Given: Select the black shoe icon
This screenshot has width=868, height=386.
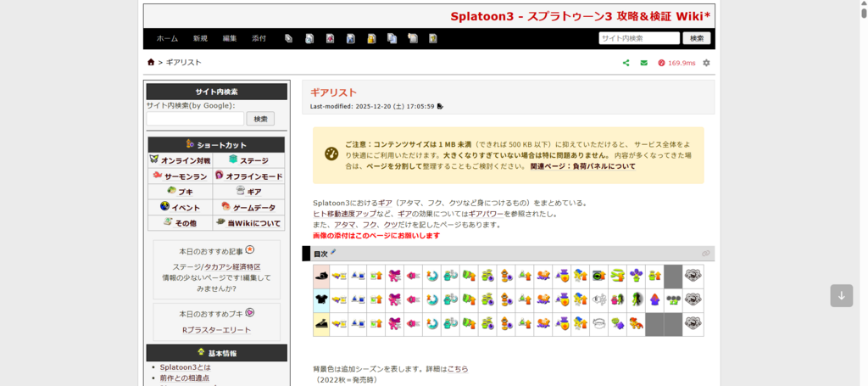Looking at the screenshot, I should pyautogui.click(x=321, y=323).
